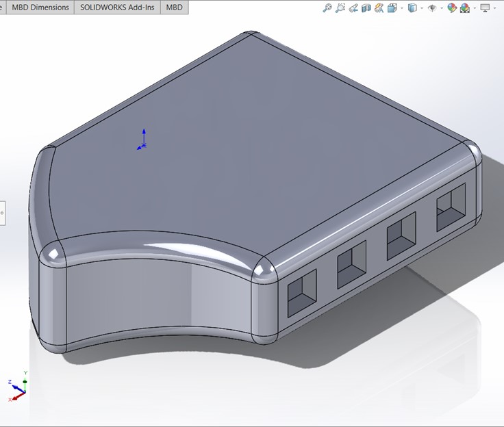Click the View Orientation cube icon
The height and width of the screenshot is (427, 504).
tap(392, 8)
